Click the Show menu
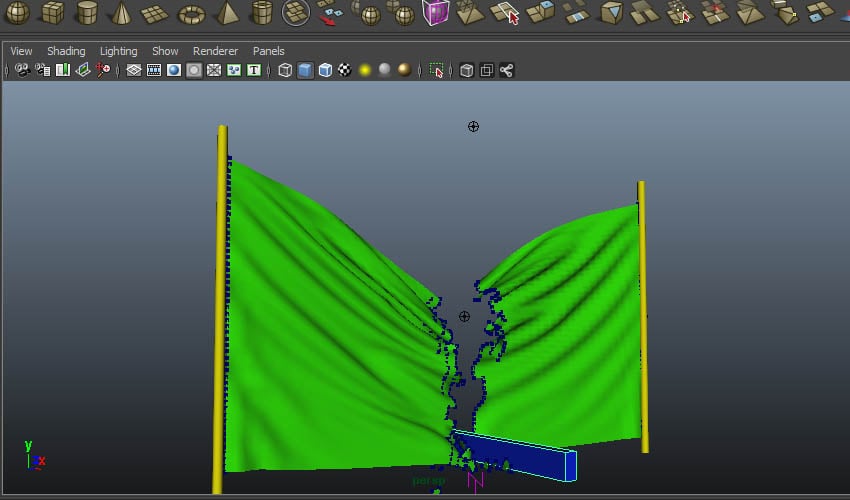 [x=165, y=51]
